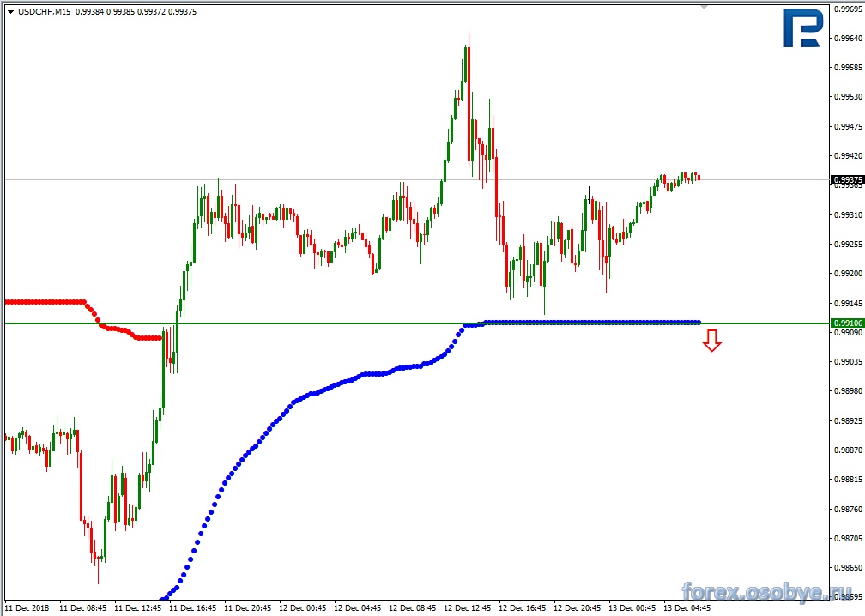Viewport: 865px width, 616px height.
Task: Click the 0.99310 price axis label
Action: pyautogui.click(x=849, y=214)
